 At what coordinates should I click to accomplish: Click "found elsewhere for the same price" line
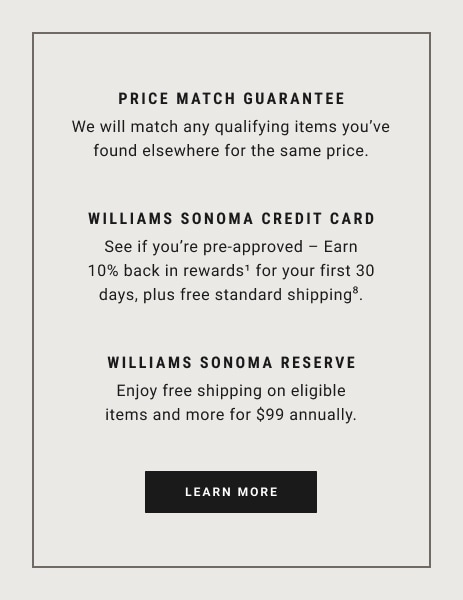231,151
